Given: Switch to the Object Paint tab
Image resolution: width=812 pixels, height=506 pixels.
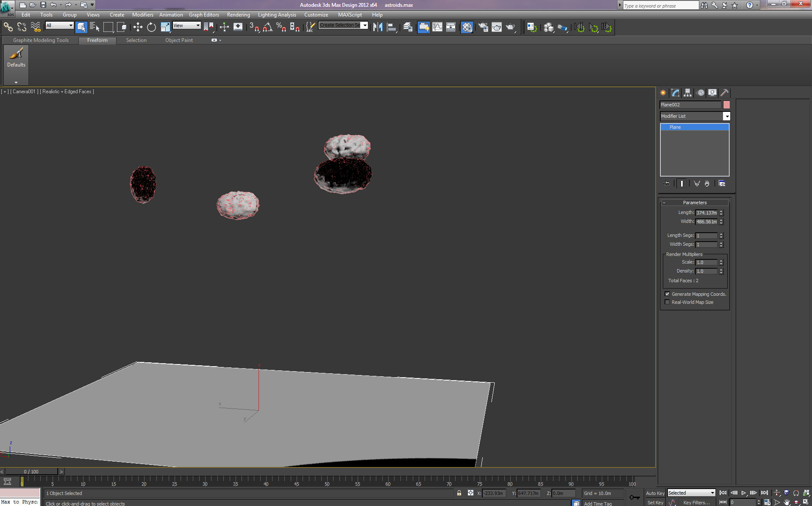Looking at the screenshot, I should [x=179, y=40].
